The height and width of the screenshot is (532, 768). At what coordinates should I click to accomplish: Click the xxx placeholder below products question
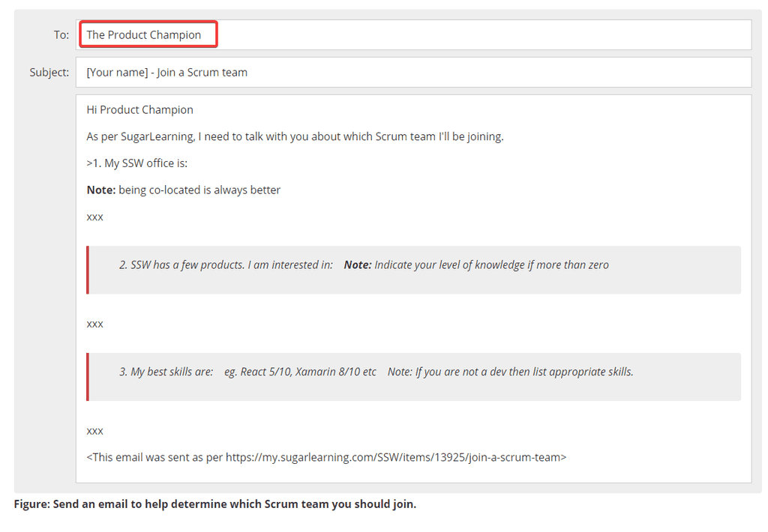click(94, 323)
